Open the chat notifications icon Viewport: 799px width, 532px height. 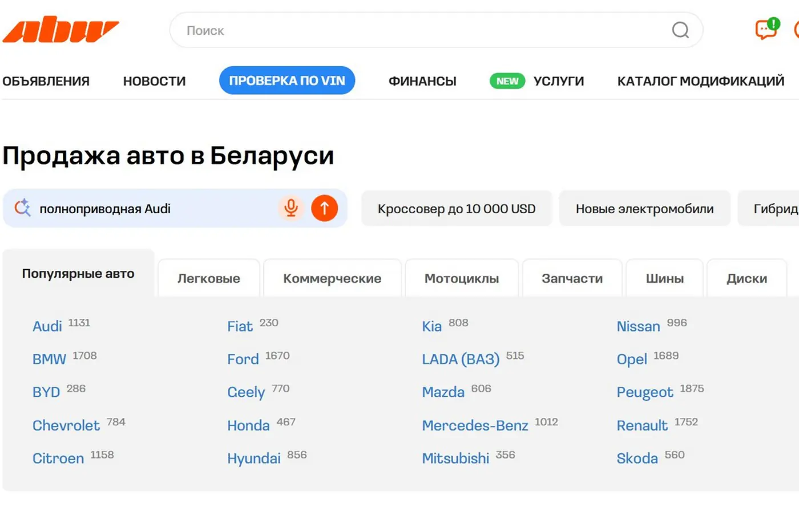coord(766,29)
